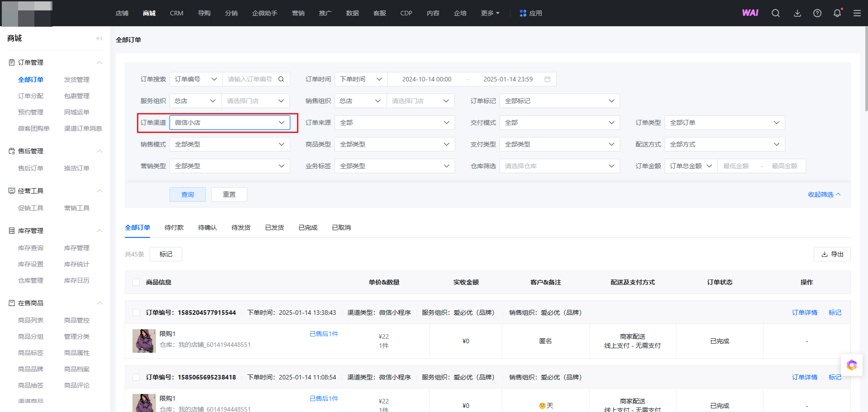Open the CRM top menu
This screenshot has height=412, width=868.
[176, 13]
